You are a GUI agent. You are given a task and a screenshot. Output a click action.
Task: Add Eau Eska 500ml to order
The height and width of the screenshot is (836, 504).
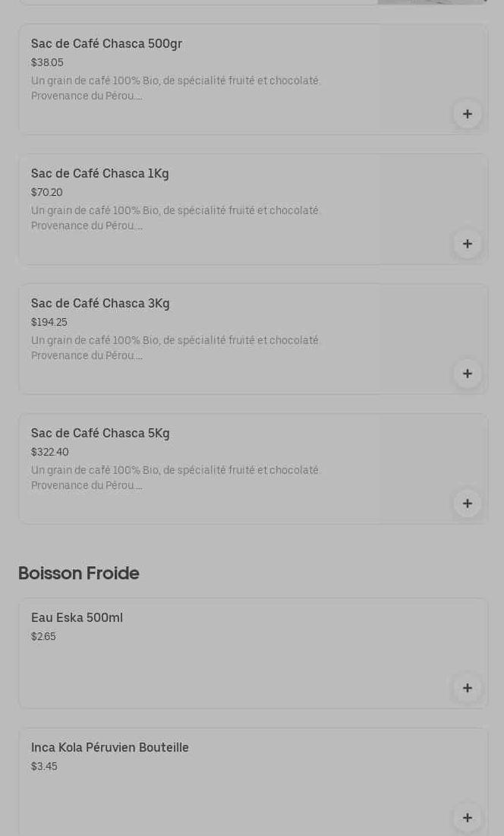[467, 688]
